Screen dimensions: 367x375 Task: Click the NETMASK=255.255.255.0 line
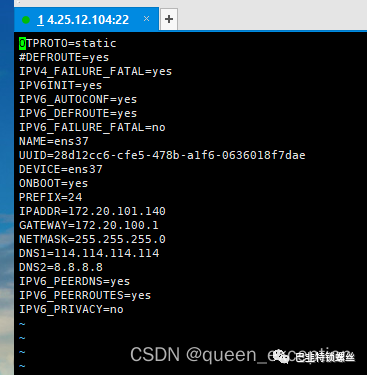(x=92, y=239)
